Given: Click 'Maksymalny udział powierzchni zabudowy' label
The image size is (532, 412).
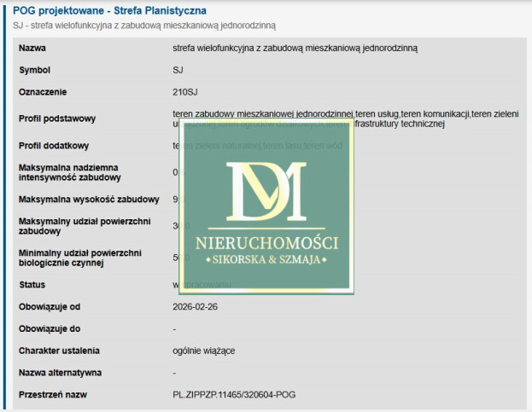Looking at the screenshot, I should coord(85,226).
